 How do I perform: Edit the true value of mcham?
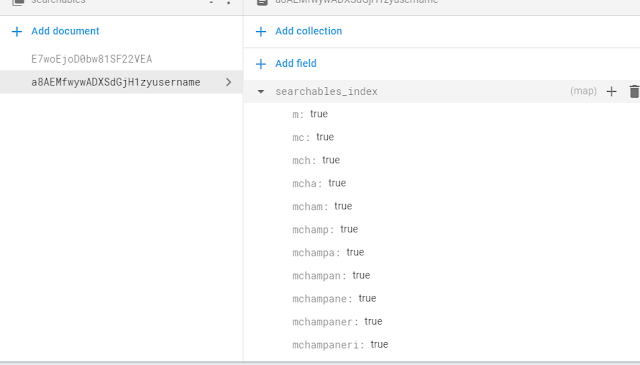(x=343, y=206)
